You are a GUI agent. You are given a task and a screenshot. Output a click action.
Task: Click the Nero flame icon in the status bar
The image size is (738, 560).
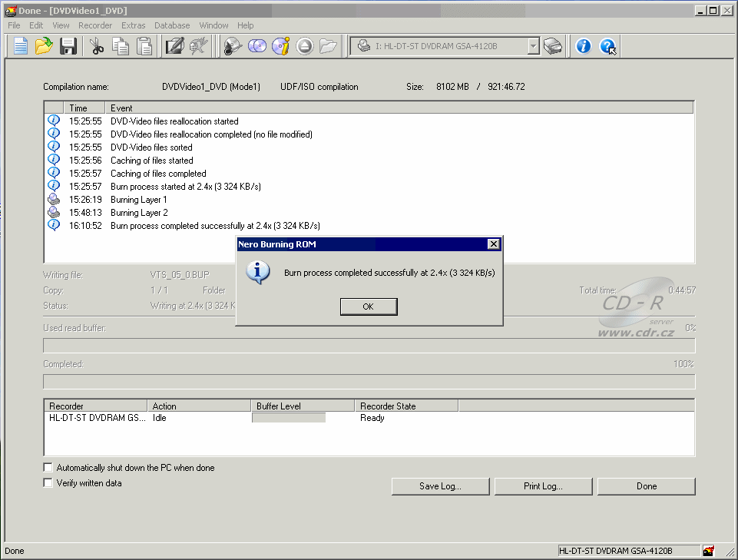point(708,550)
